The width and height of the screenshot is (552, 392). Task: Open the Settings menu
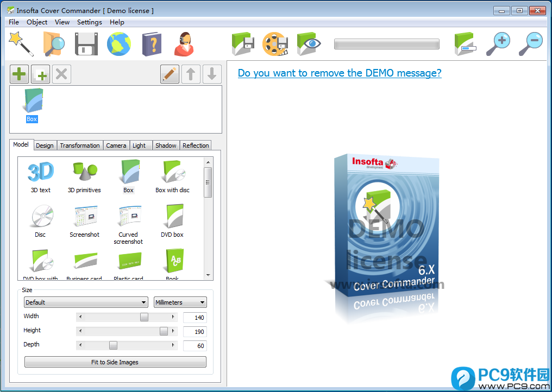(90, 22)
